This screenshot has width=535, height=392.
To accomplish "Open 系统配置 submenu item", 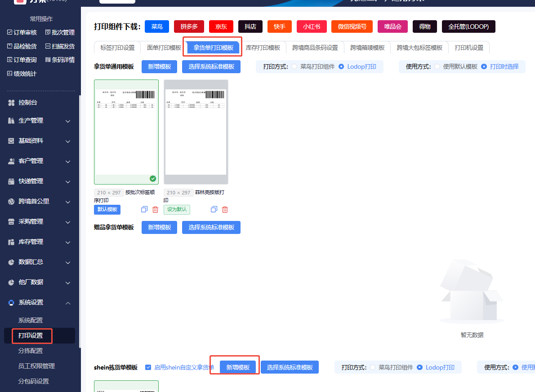I will (31, 320).
